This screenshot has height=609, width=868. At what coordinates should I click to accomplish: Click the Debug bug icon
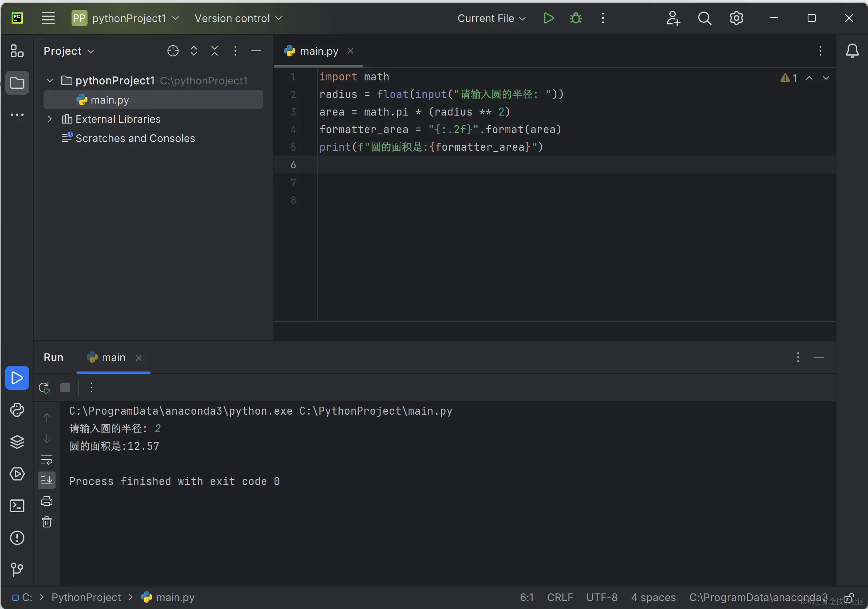tap(575, 18)
